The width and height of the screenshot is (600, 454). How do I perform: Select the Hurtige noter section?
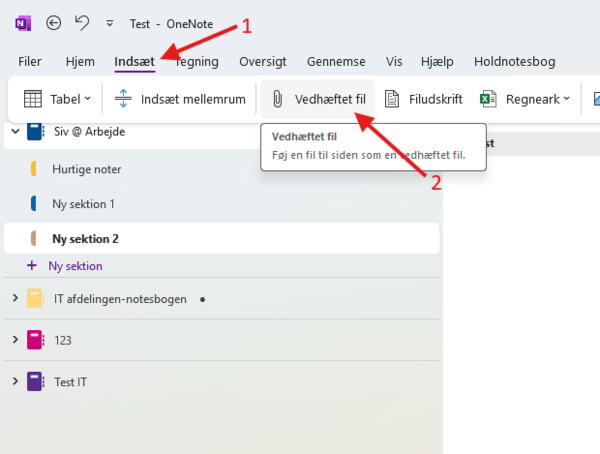point(86,170)
